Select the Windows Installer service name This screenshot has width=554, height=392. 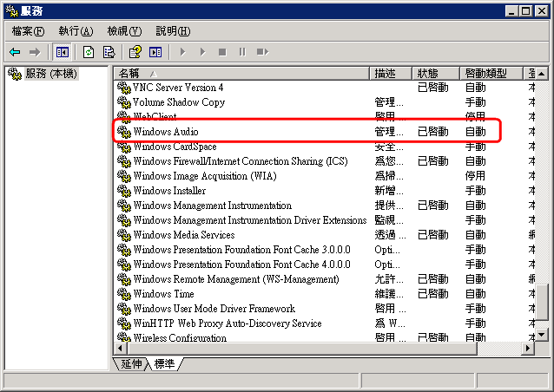pos(169,191)
